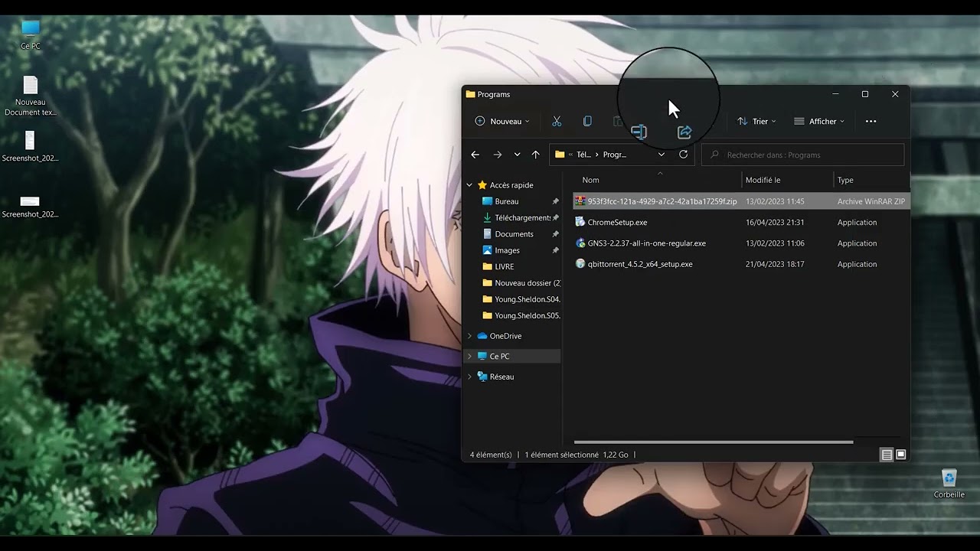Click the qbittorrent setup file icon

[580, 264]
